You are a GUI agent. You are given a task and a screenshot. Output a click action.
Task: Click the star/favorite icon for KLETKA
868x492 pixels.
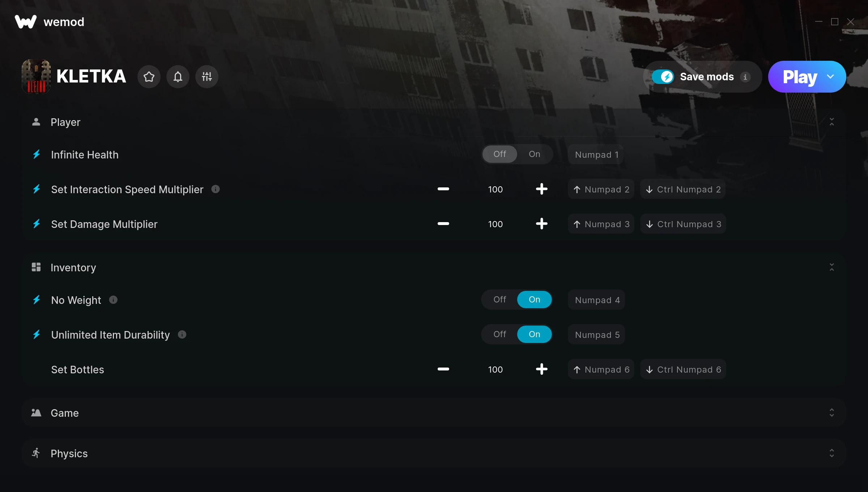coord(149,76)
